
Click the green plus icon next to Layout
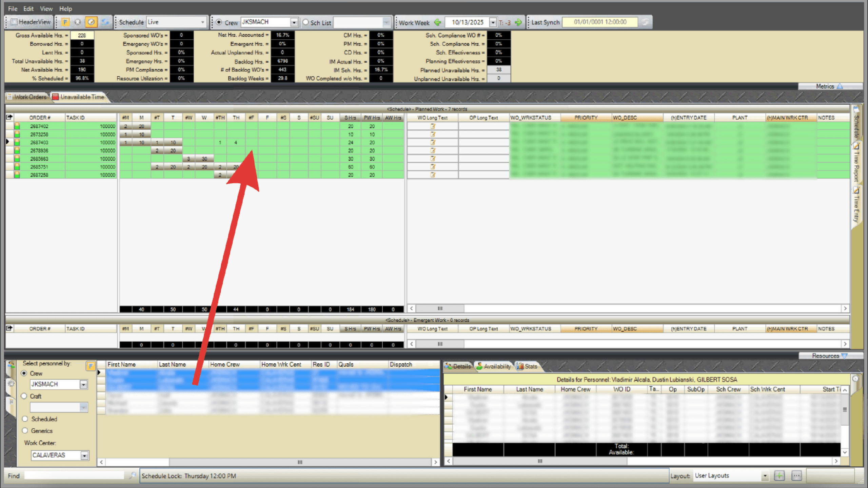[x=779, y=475]
